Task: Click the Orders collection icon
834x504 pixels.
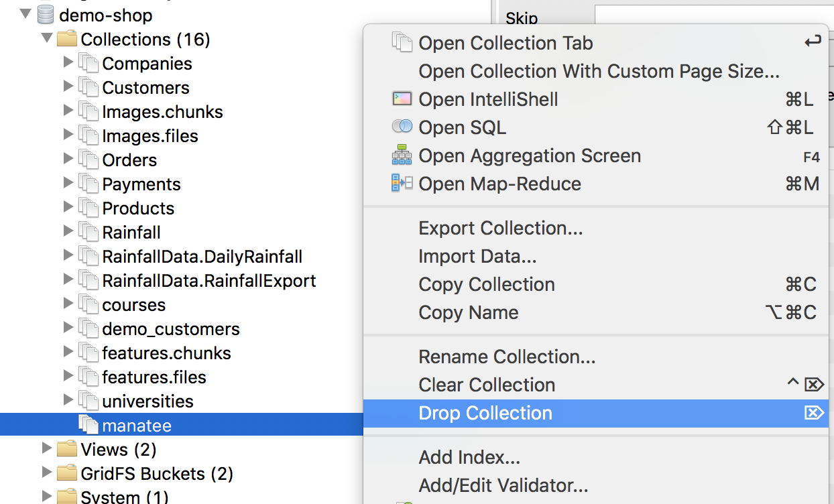Action: tap(88, 160)
